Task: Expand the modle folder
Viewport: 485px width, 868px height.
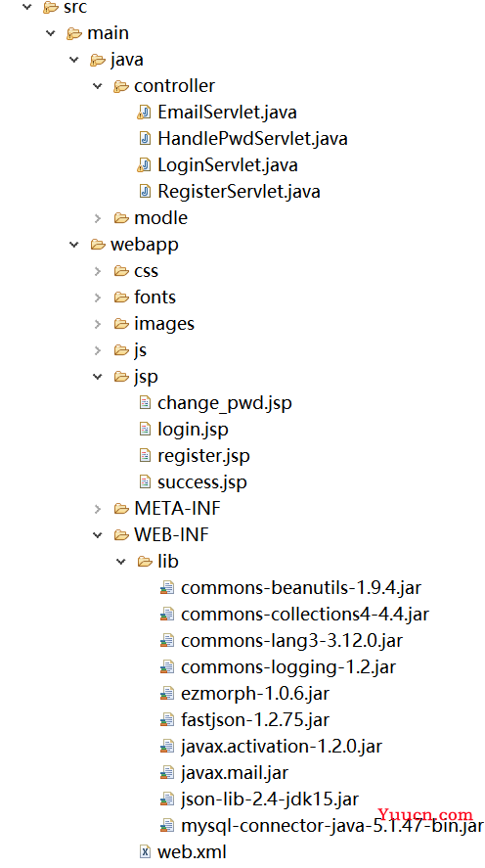Action: coord(98,218)
